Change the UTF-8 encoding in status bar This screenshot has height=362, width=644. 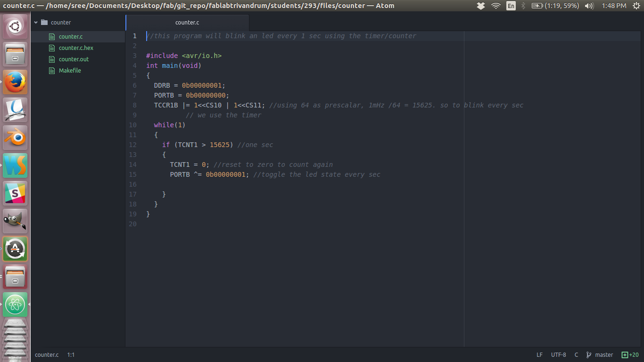coord(558,355)
